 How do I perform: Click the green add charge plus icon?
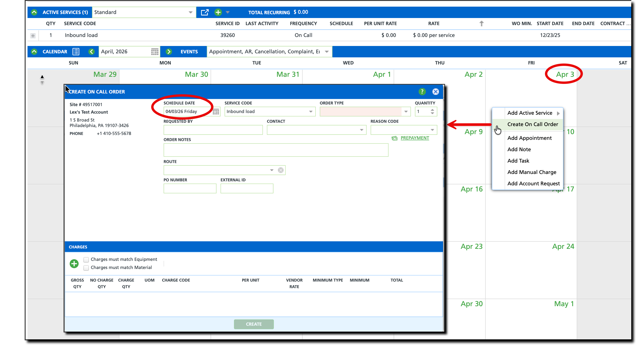point(74,264)
